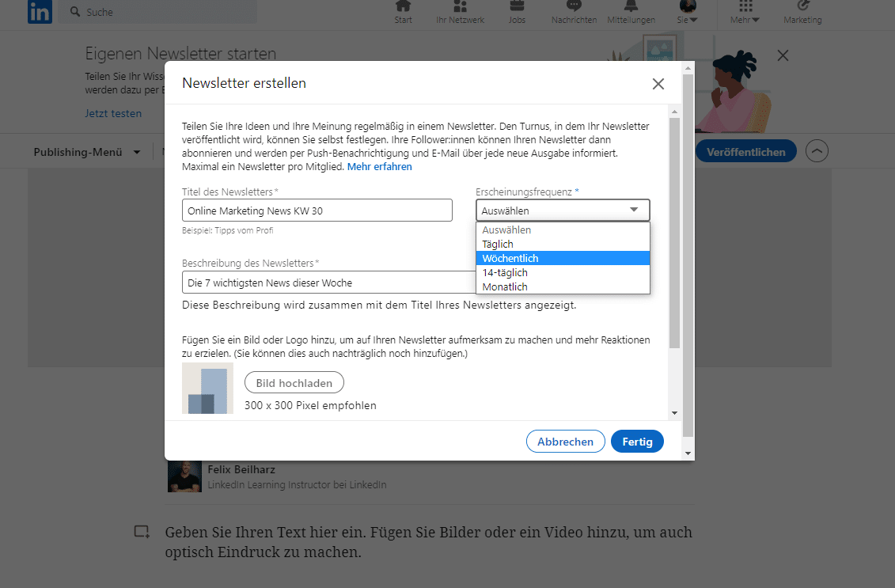Close the Newsletter erstellen dialog
This screenshot has width=895, height=588.
(x=658, y=84)
